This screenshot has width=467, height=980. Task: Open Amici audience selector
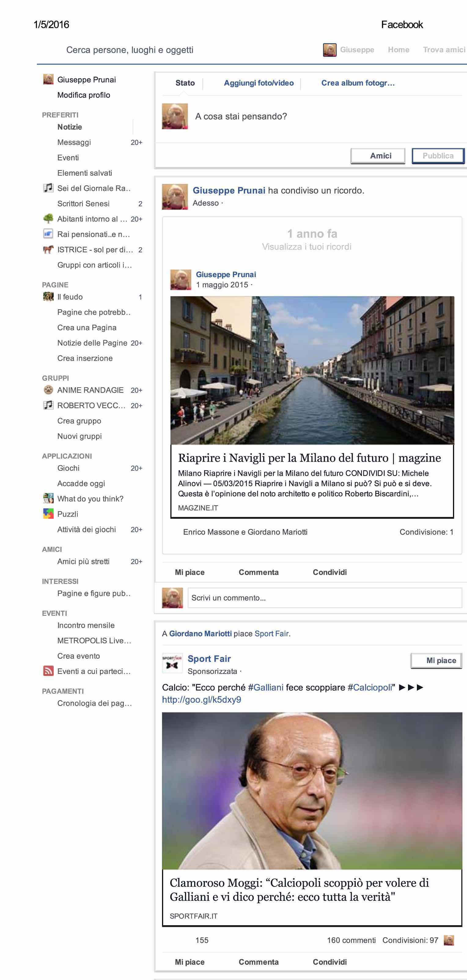[x=378, y=156]
